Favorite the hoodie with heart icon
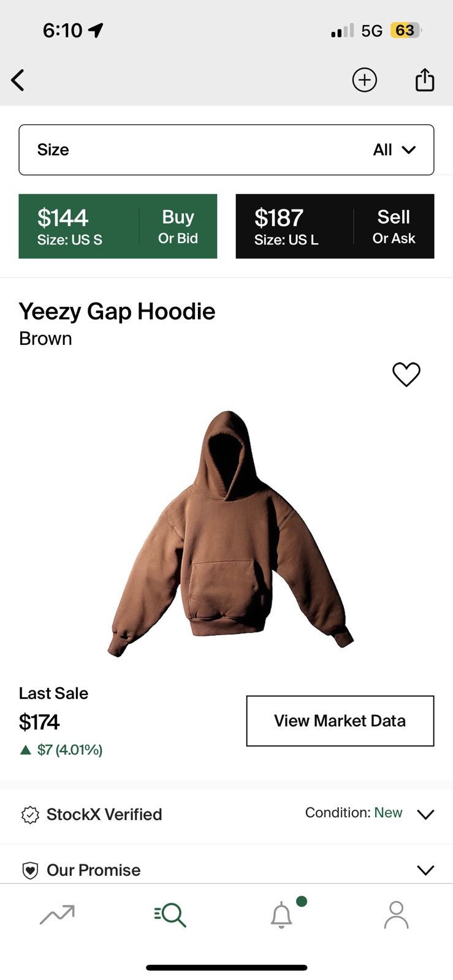453x980 pixels. point(406,374)
